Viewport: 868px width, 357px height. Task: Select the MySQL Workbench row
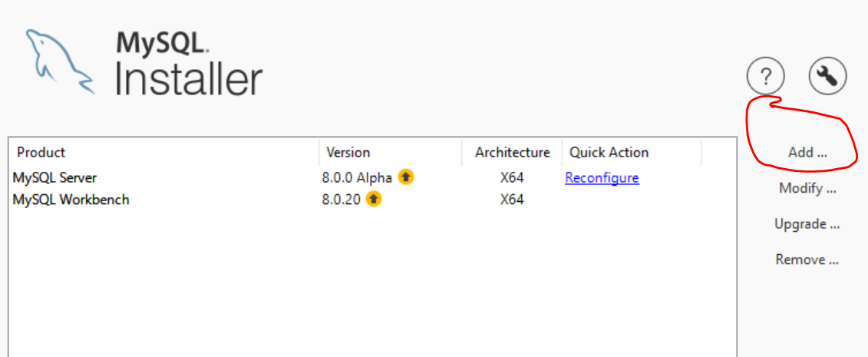(x=372, y=199)
